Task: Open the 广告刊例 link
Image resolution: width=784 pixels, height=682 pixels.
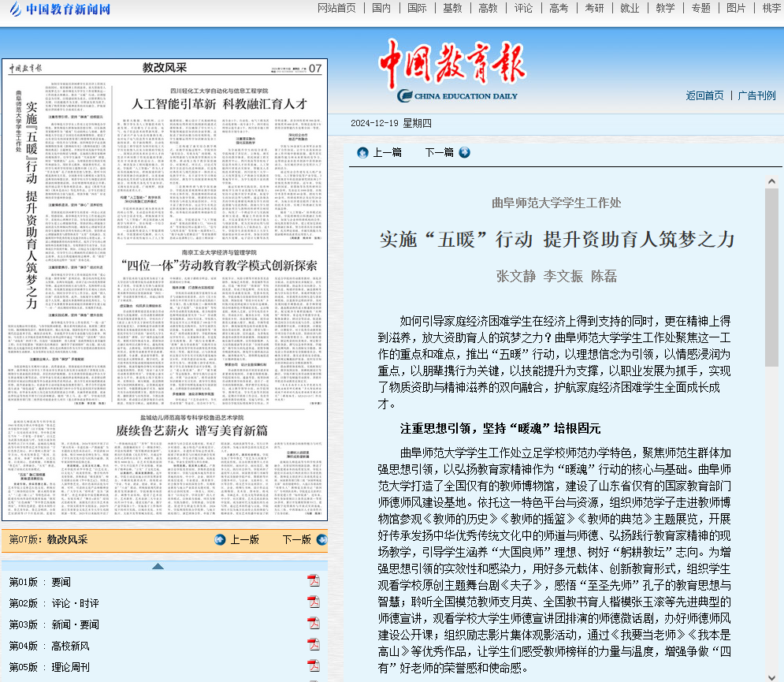Action: click(756, 95)
